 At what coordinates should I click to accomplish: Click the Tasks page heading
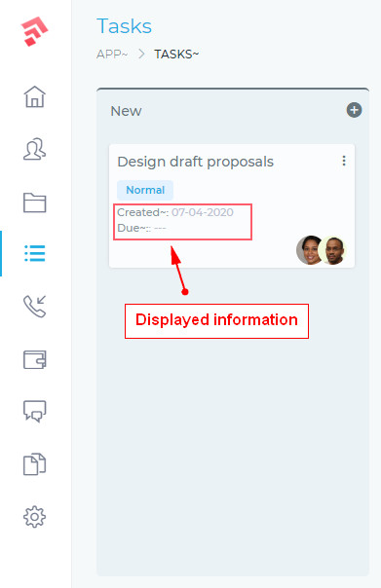pyautogui.click(x=125, y=26)
